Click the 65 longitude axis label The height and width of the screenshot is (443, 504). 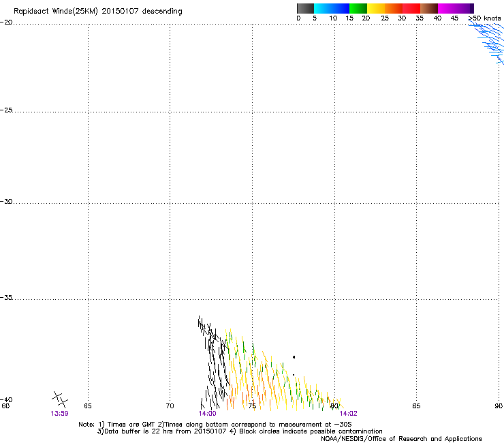click(x=88, y=406)
